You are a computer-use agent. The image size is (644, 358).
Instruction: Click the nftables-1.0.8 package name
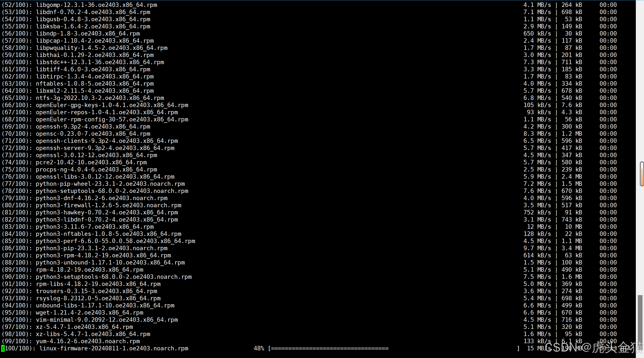click(95, 84)
